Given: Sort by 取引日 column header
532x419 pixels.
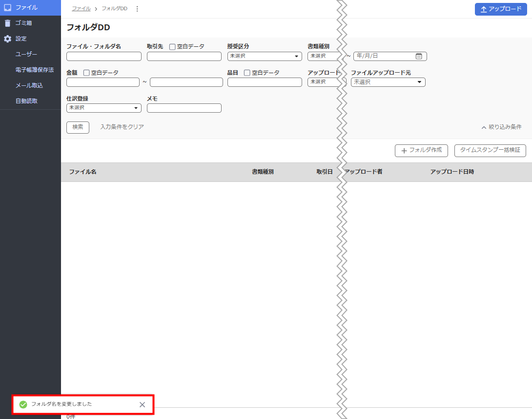Looking at the screenshot, I should [x=325, y=172].
